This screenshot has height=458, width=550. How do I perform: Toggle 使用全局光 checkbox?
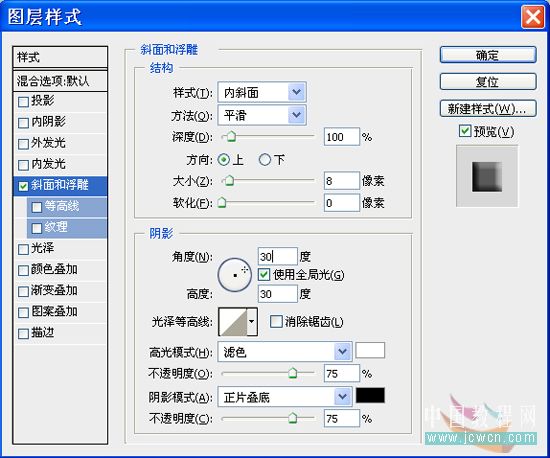point(264,275)
